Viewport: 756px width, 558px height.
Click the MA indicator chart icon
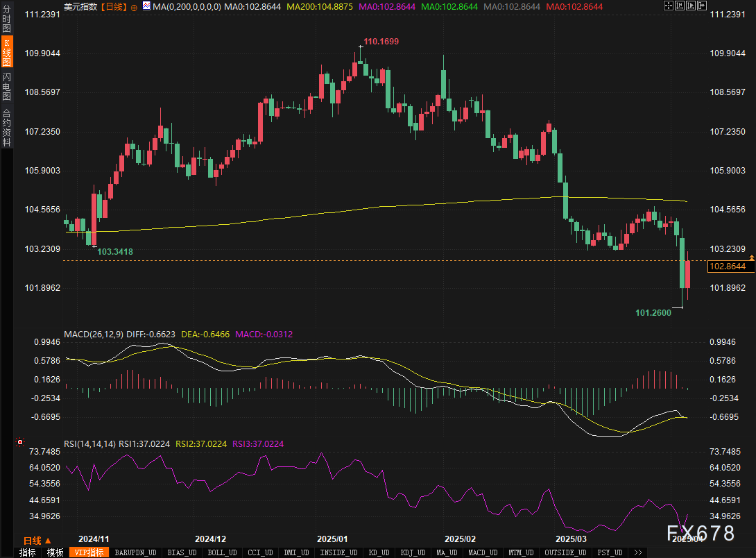[x=146, y=6]
